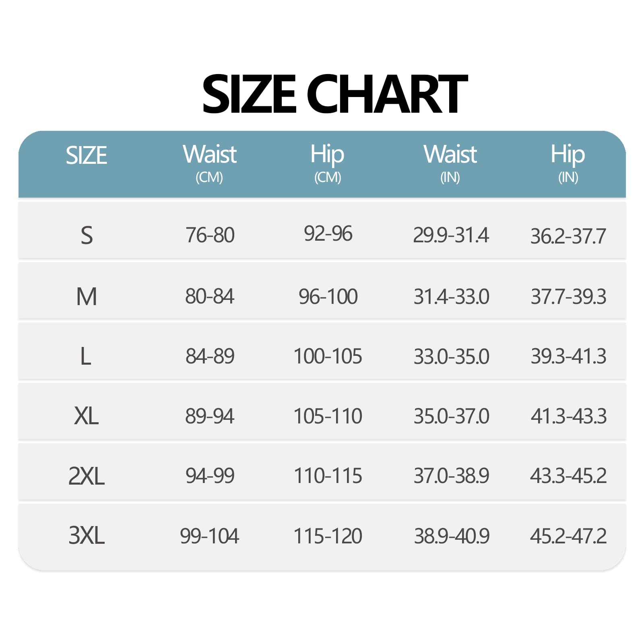Pick the 3XL size row label
This screenshot has width=644, height=644.
point(87,536)
